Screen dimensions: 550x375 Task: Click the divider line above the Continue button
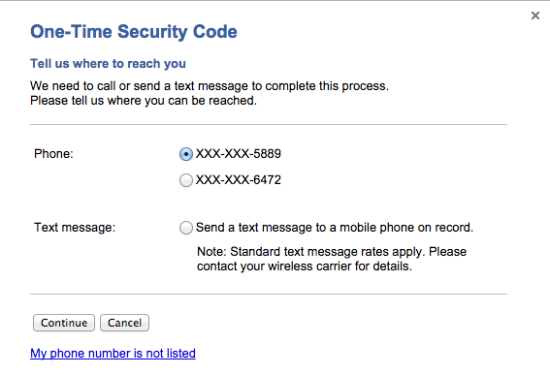tap(269, 294)
